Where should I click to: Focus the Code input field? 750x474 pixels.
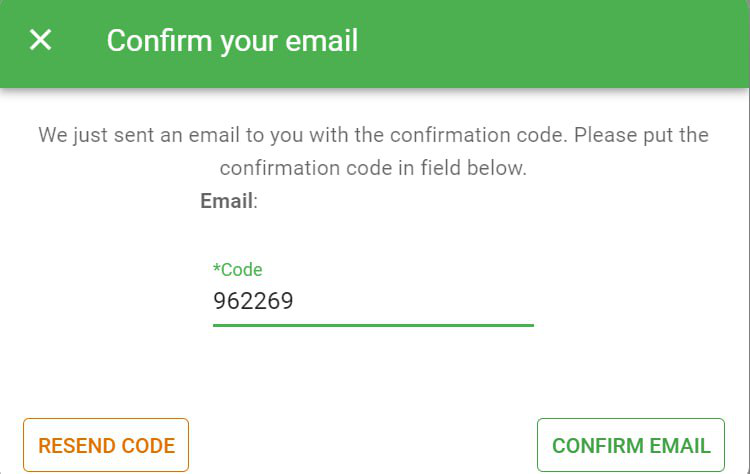373,301
